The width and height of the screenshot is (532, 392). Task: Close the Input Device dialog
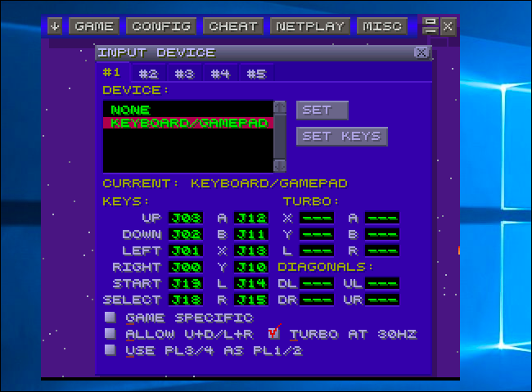(x=421, y=52)
